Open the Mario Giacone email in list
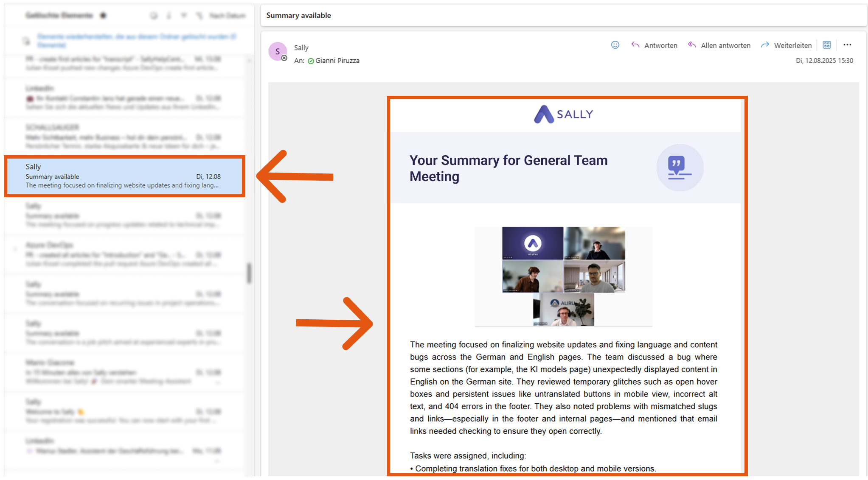The width and height of the screenshot is (868, 480). (125, 372)
